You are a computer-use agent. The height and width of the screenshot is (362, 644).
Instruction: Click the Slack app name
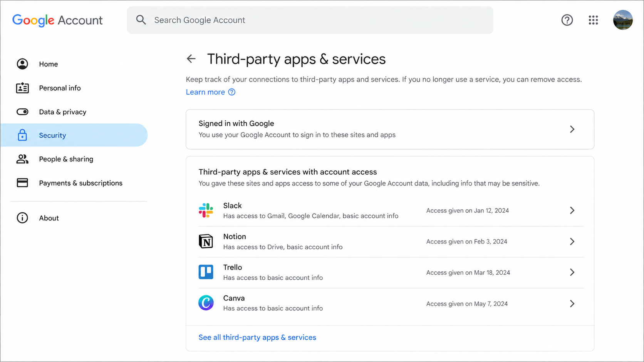[x=232, y=205]
